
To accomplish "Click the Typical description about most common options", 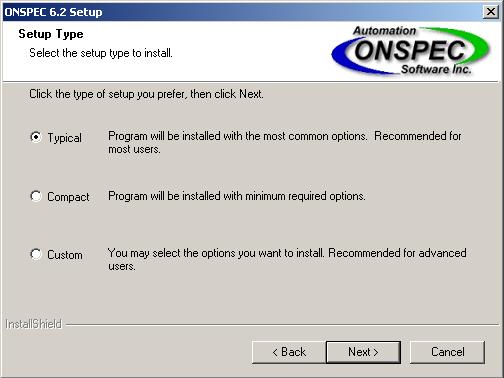I will coord(285,142).
